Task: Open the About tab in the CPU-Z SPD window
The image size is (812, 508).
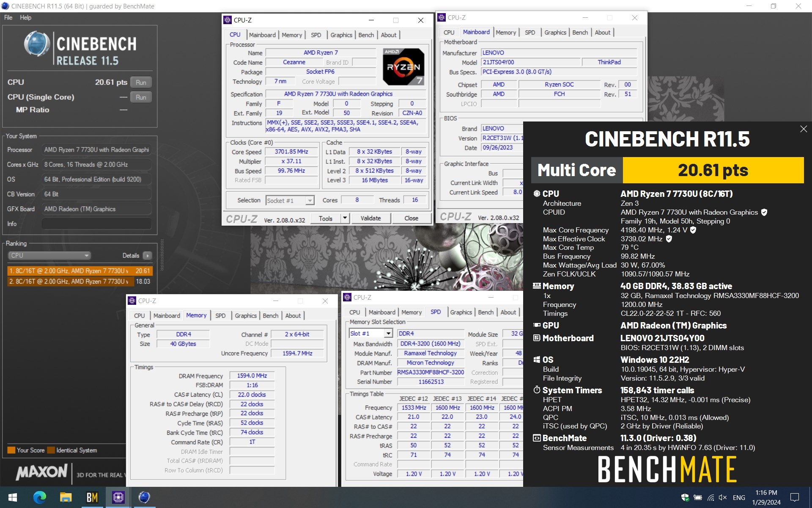Action: (x=508, y=312)
